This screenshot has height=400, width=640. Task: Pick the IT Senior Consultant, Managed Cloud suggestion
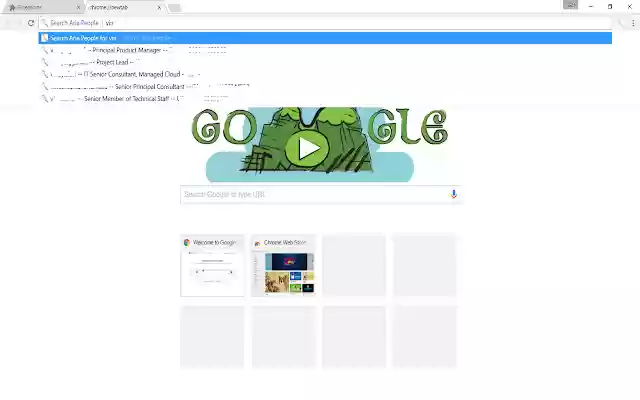[325, 74]
